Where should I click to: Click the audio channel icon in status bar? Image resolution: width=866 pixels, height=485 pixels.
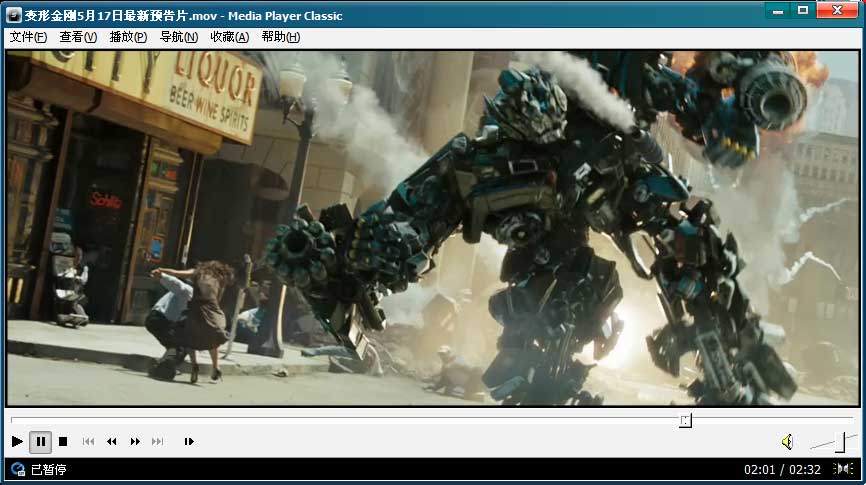842,468
